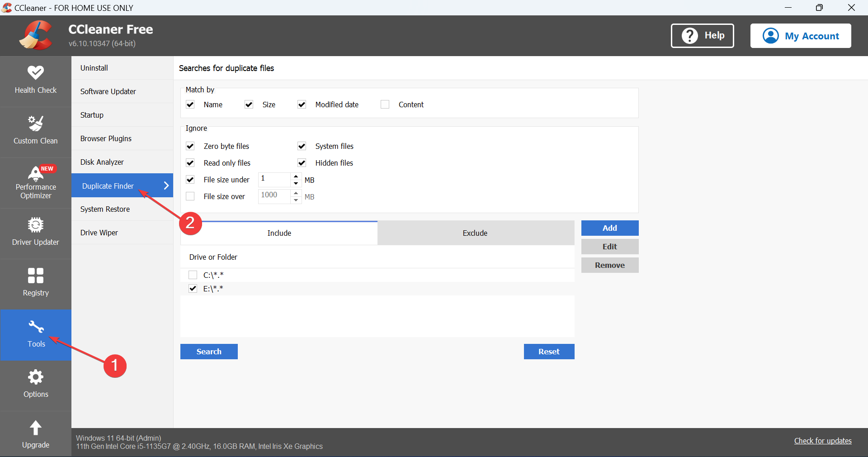This screenshot has height=457, width=868.
Task: Click the Check for updates link
Action: (822, 441)
